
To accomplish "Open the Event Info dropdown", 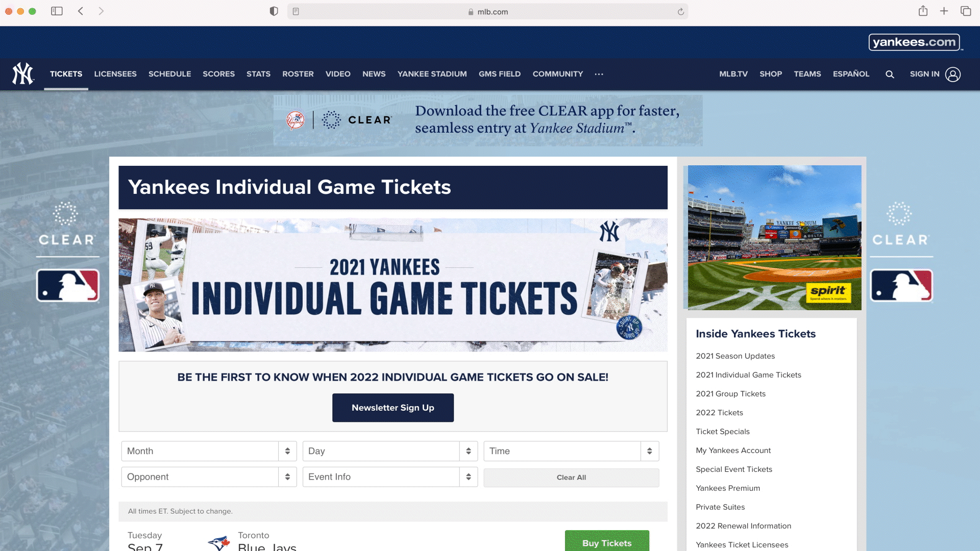I will 390,477.
